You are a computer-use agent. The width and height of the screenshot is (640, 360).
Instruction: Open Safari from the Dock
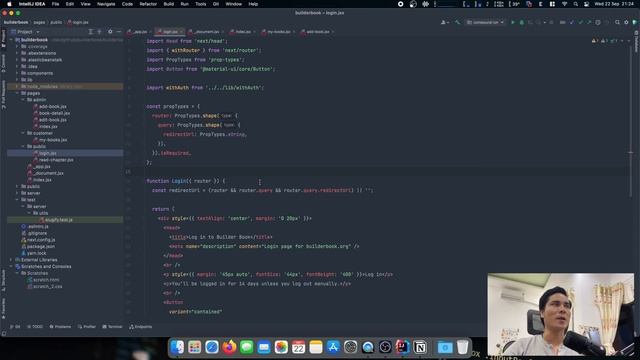212,347
